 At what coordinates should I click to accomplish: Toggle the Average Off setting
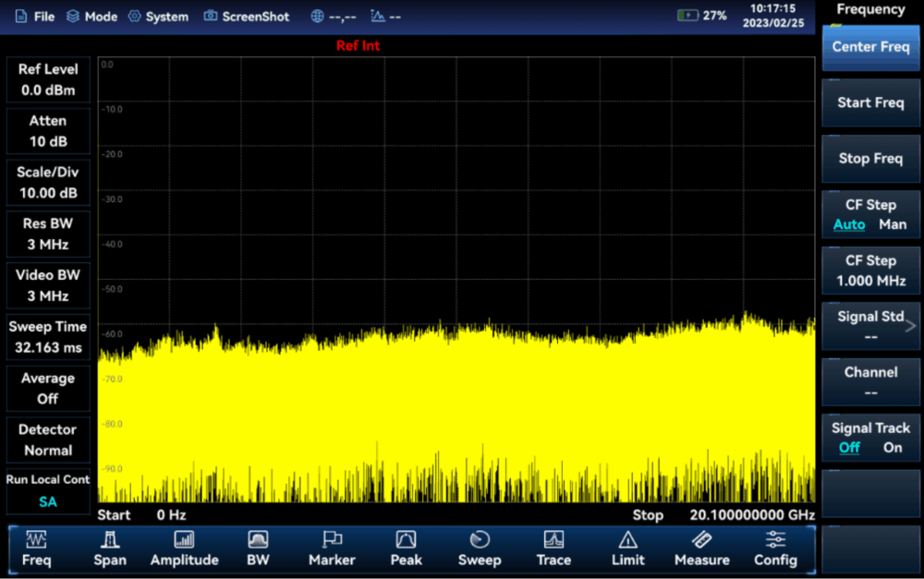pyautogui.click(x=48, y=389)
